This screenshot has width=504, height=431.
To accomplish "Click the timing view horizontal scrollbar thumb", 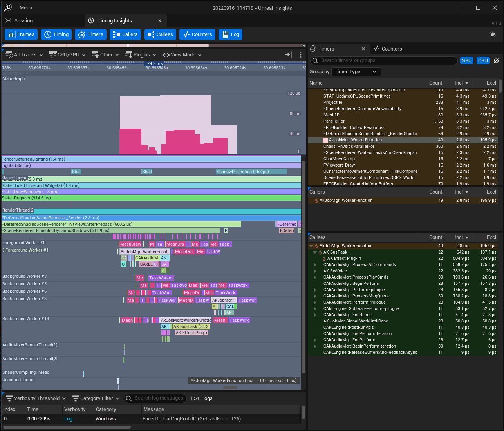I will pyautogui.click(x=230, y=388).
